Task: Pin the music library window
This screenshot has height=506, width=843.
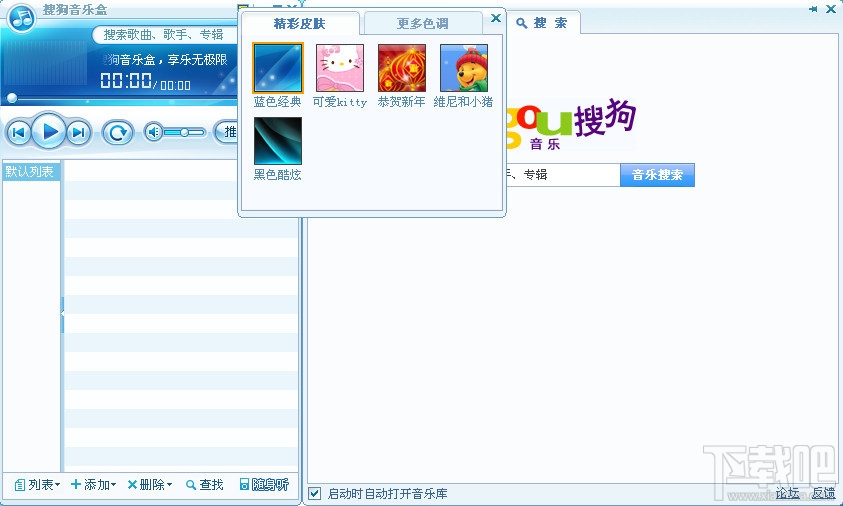Action: (813, 9)
